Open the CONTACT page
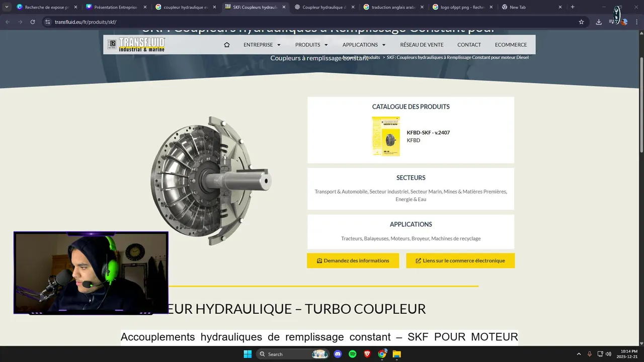Screen dimensions: 644x362 coord(469,45)
